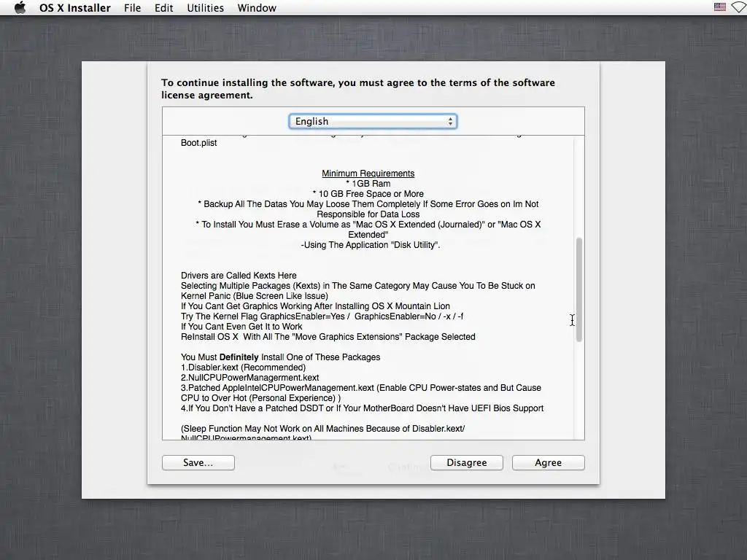Click the '4.If You Don't Have a Patched DSDT' line
The image size is (747, 560).
coord(362,408)
